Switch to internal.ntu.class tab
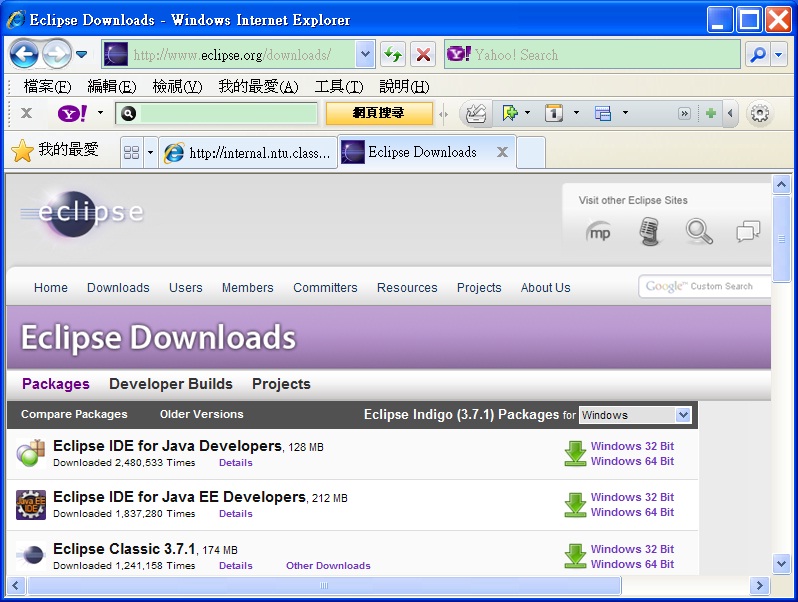Image resolution: width=798 pixels, height=602 pixels. coord(248,152)
